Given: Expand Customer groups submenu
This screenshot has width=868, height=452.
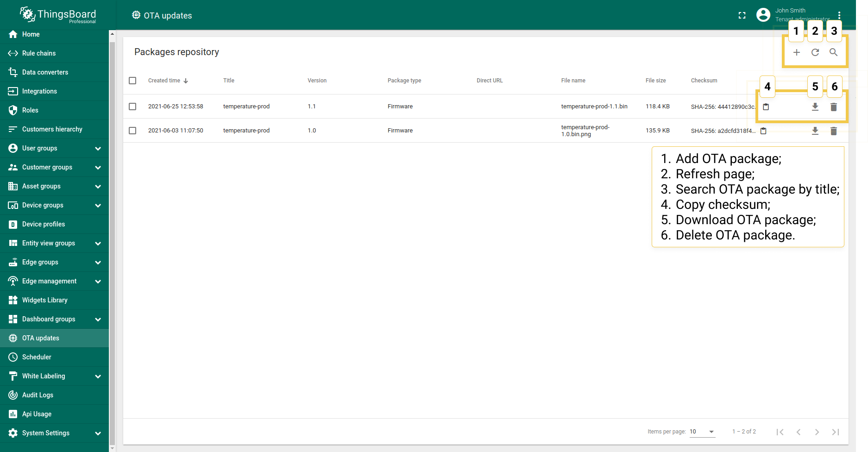Looking at the screenshot, I should 98,167.
